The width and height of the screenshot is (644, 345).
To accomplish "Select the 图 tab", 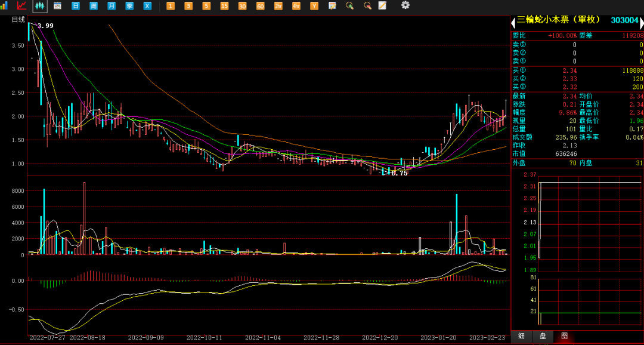I will (564, 336).
